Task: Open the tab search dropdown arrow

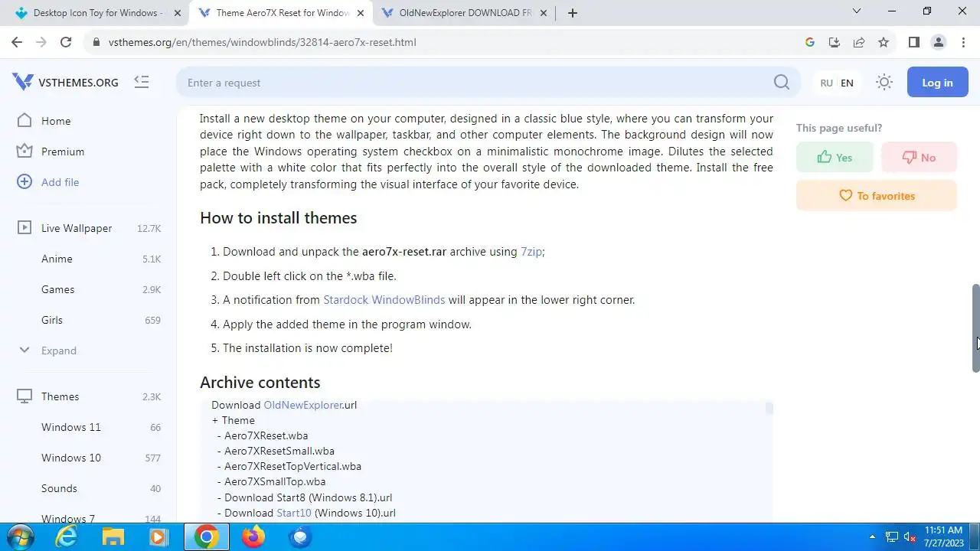Action: (x=857, y=11)
